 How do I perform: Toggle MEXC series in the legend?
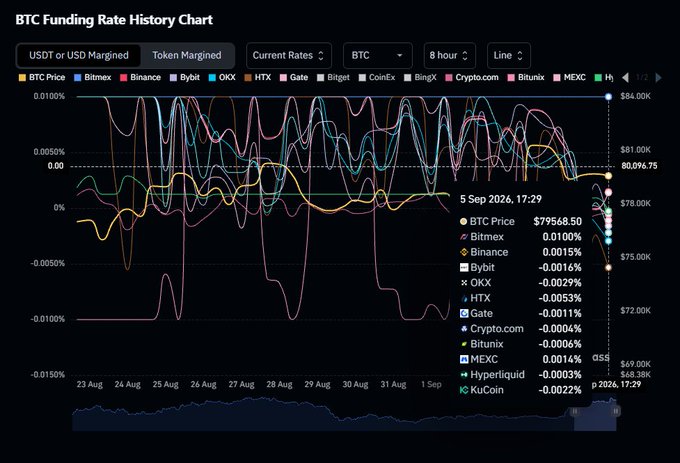pyautogui.click(x=569, y=78)
